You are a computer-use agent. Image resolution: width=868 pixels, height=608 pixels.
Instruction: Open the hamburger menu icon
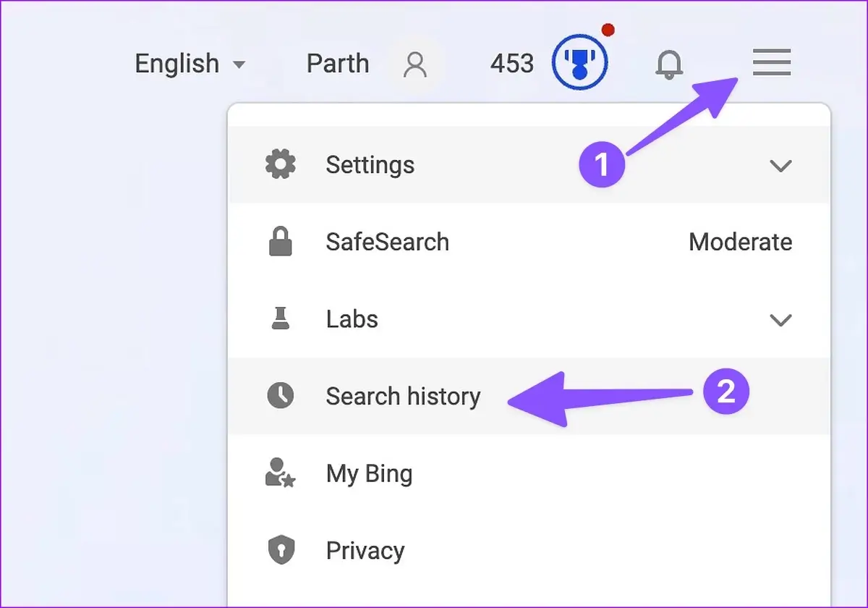pos(772,63)
